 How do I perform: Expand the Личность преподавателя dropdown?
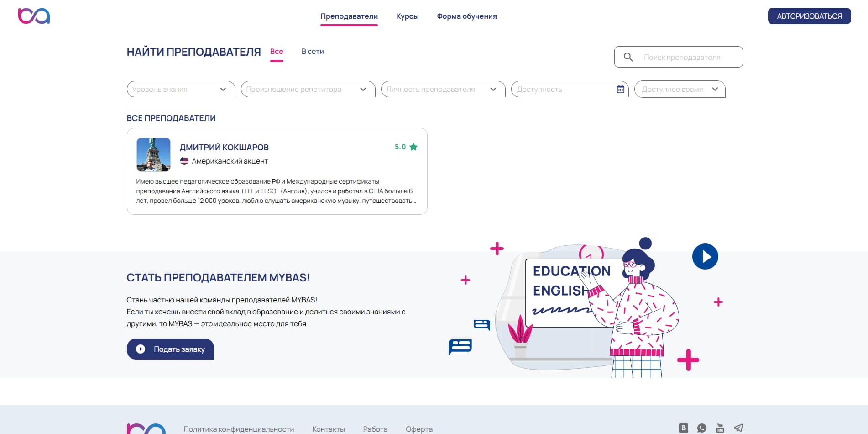[443, 89]
